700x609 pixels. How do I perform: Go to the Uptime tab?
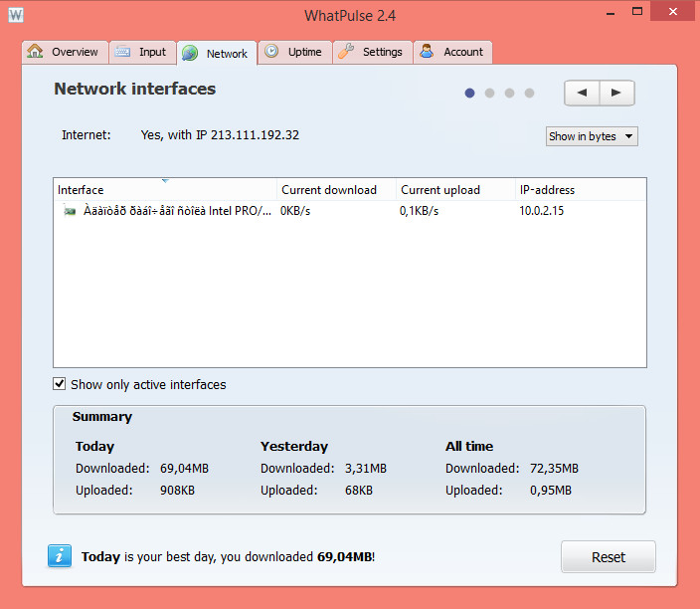pyautogui.click(x=295, y=53)
